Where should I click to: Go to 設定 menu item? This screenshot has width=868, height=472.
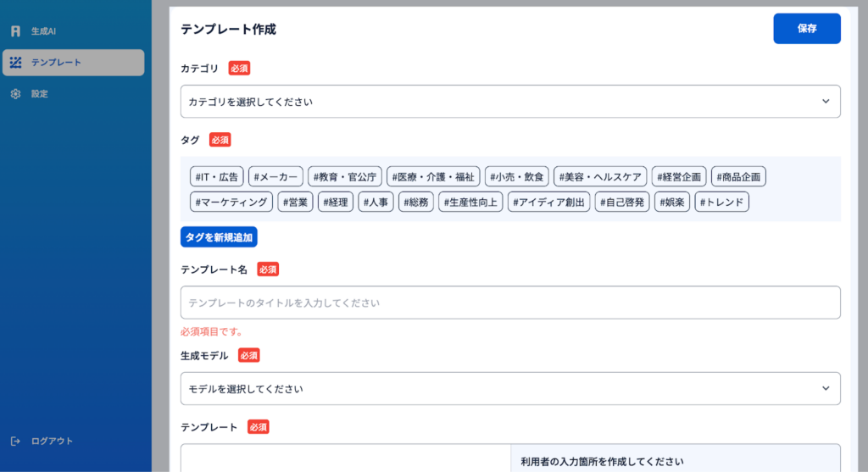coord(40,94)
